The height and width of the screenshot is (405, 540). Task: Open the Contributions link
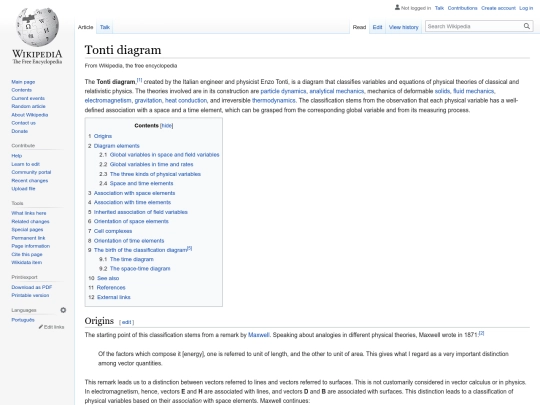coord(463,8)
